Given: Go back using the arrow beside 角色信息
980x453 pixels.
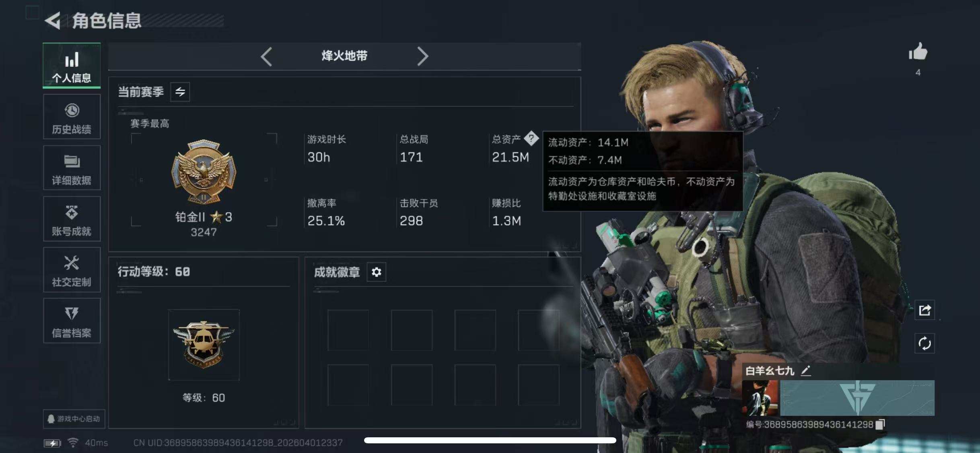Looking at the screenshot, I should pos(53,21).
